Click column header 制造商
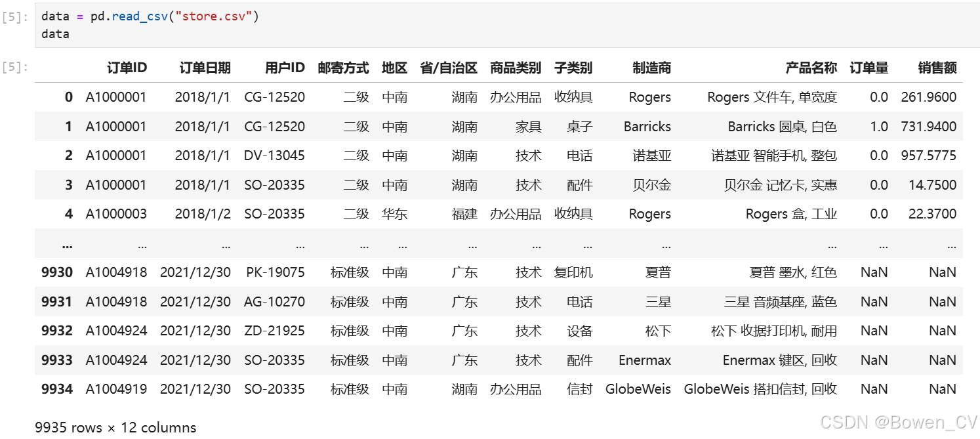The width and height of the screenshot is (980, 439). tap(652, 68)
